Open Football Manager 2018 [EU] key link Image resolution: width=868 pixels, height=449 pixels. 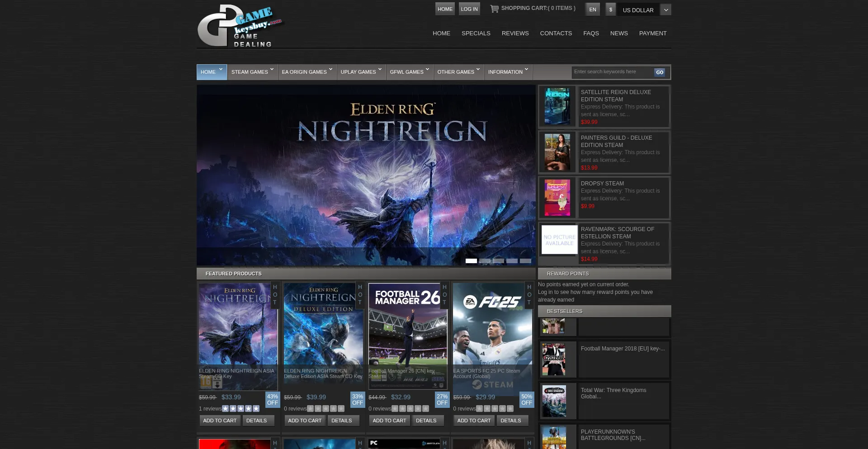pos(623,349)
